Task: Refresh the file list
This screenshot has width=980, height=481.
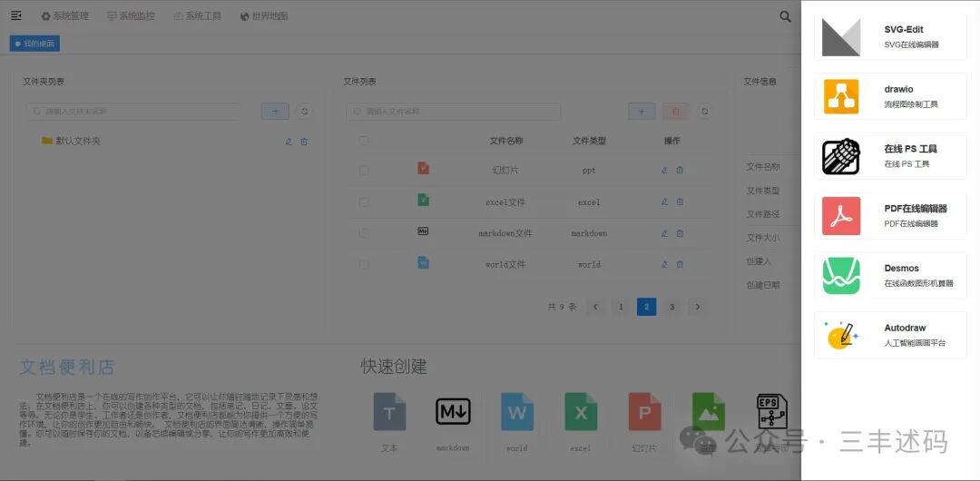Action: point(704,112)
